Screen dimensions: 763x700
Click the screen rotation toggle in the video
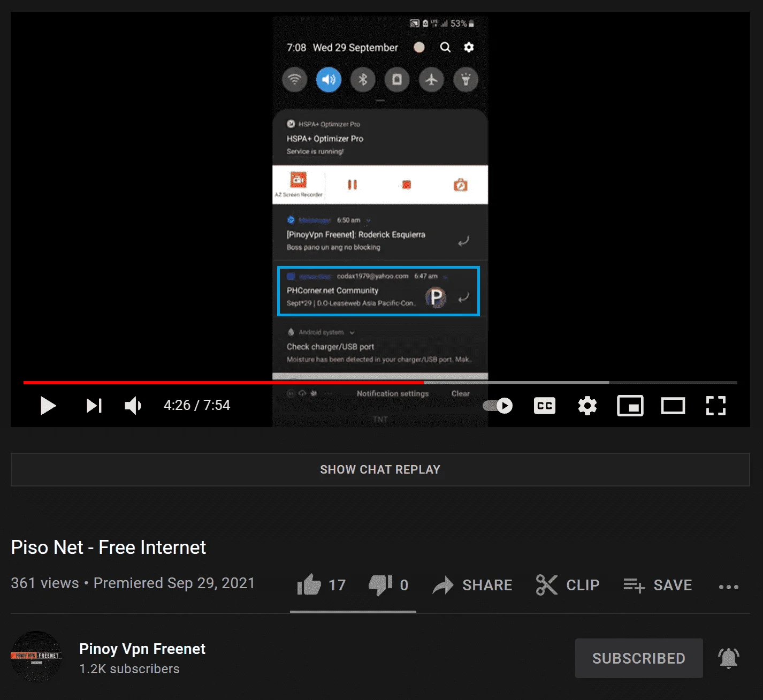[x=397, y=80]
